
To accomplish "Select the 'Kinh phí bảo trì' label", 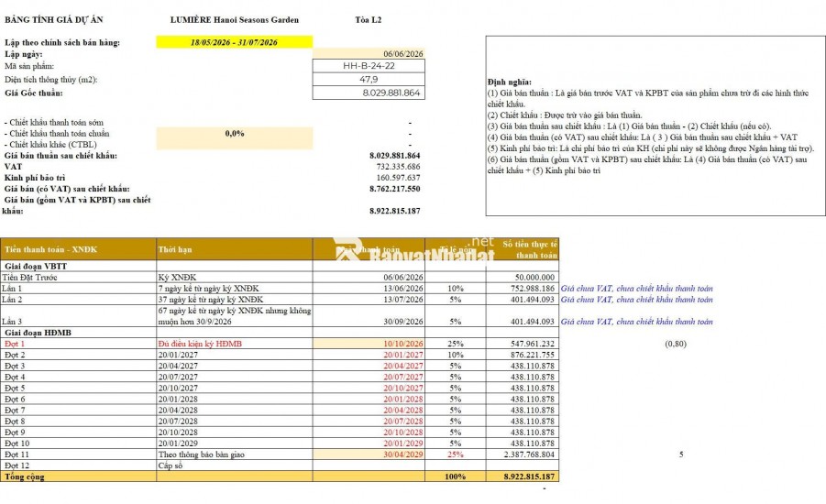I will (x=35, y=178).
